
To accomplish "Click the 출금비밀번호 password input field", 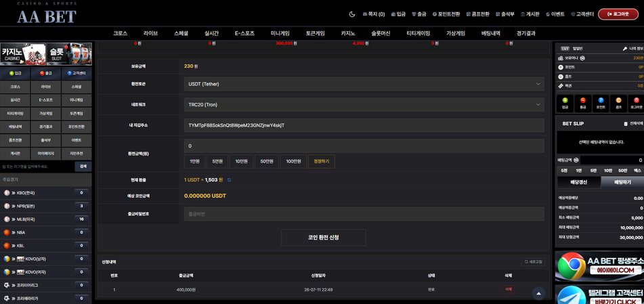I will pyautogui.click(x=364, y=214).
